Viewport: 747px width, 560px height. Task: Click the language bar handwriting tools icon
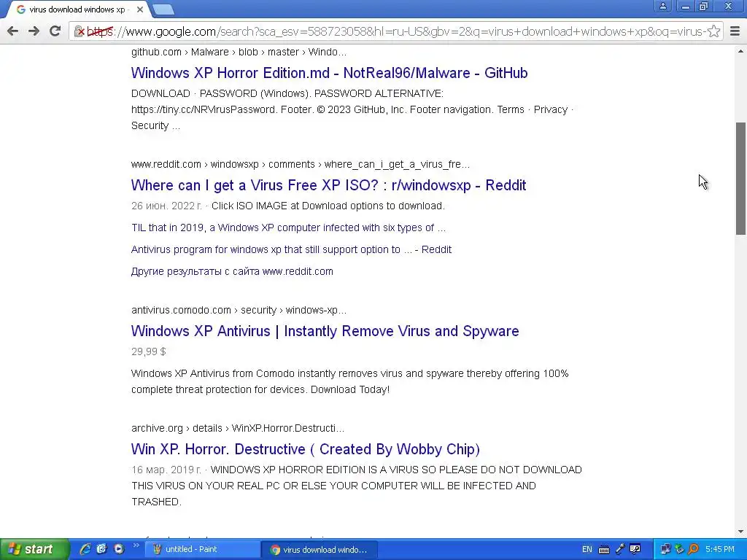point(635,550)
